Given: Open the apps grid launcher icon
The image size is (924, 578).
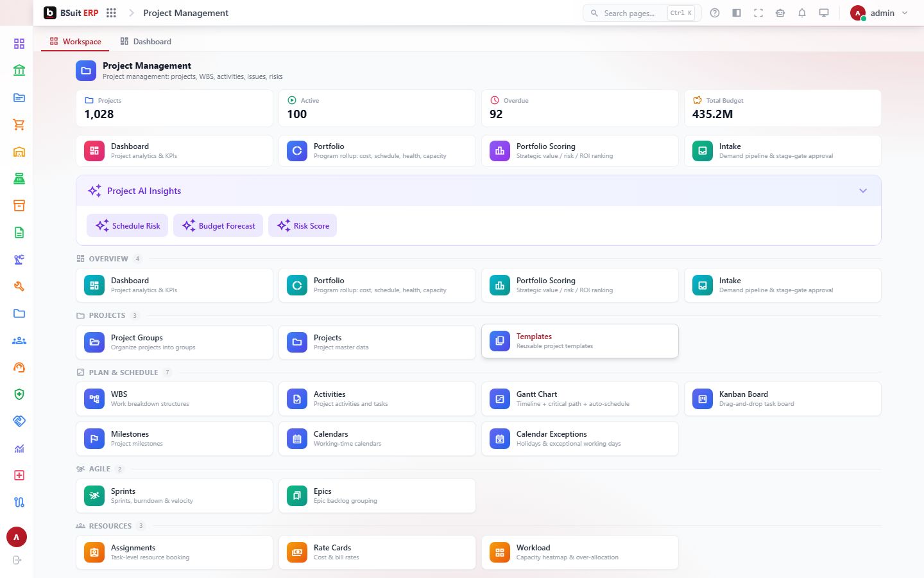Looking at the screenshot, I should [x=111, y=13].
